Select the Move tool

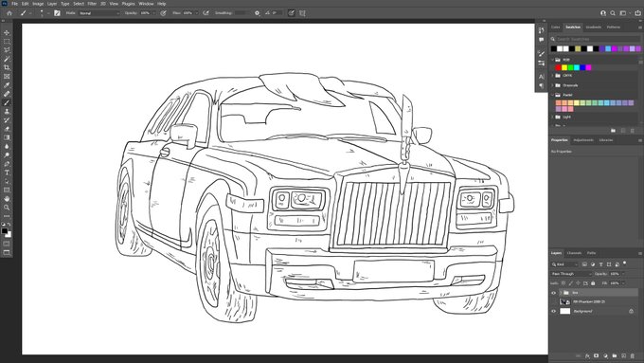point(7,32)
